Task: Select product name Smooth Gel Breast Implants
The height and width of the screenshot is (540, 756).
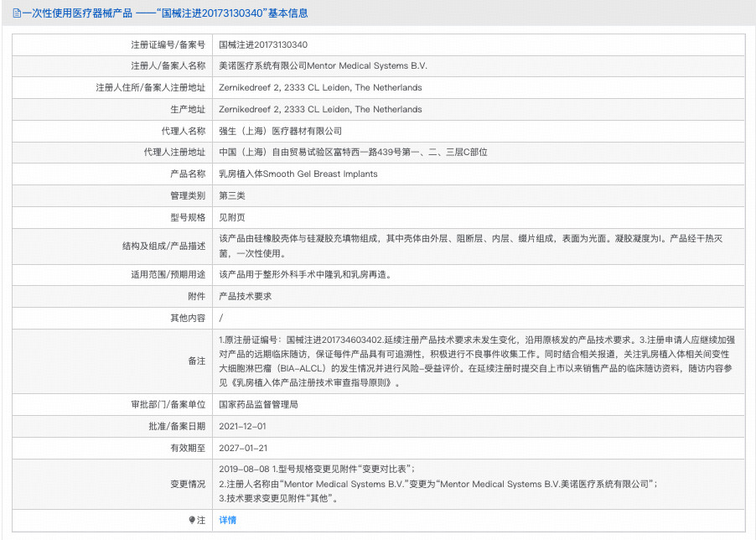Action: pyautogui.click(x=298, y=174)
